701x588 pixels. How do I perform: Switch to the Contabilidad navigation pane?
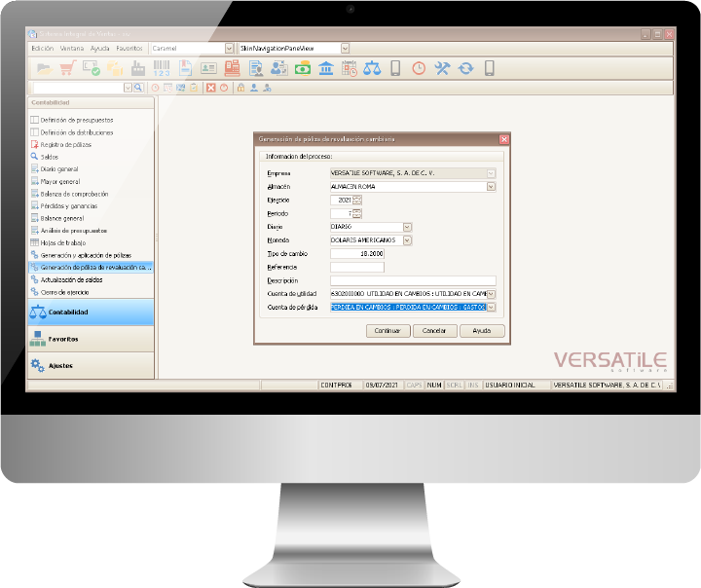(91, 312)
